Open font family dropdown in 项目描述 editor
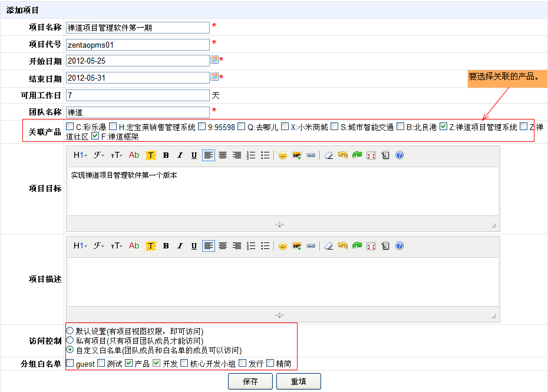 tap(99, 246)
